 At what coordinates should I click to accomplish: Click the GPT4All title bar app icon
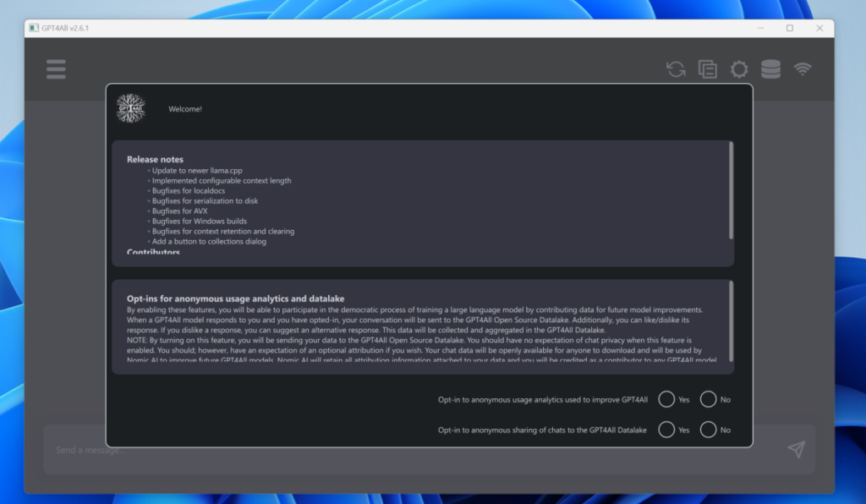(34, 28)
